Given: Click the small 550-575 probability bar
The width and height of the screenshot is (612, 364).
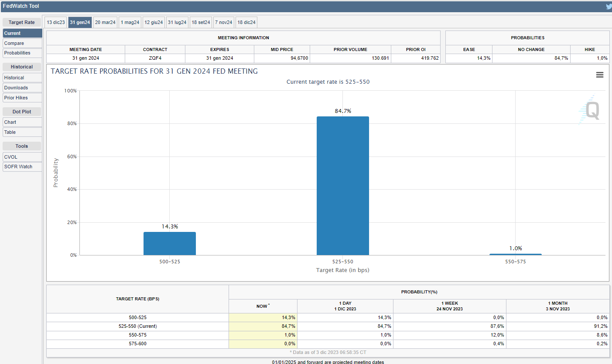Looking at the screenshot, I should (x=515, y=254).
